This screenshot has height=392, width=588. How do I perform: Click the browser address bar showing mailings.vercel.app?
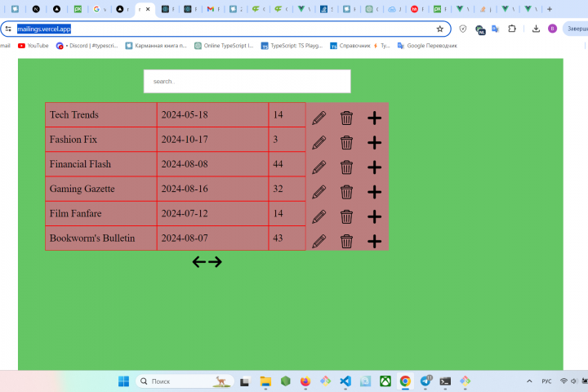[x=225, y=29]
